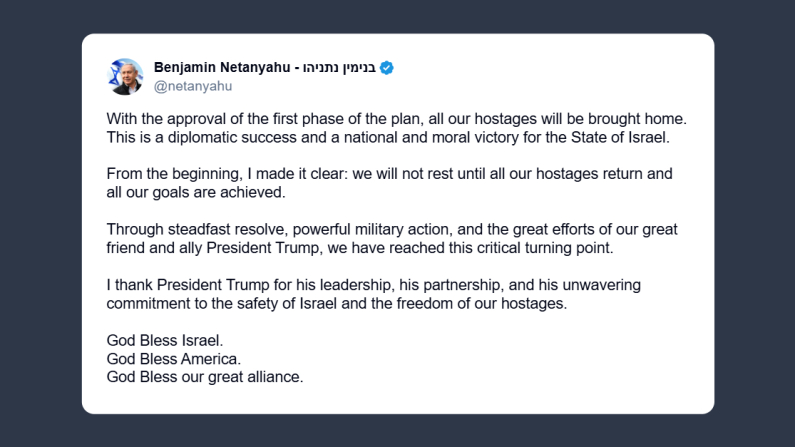Click the blue verified checkmark badge

click(x=385, y=68)
